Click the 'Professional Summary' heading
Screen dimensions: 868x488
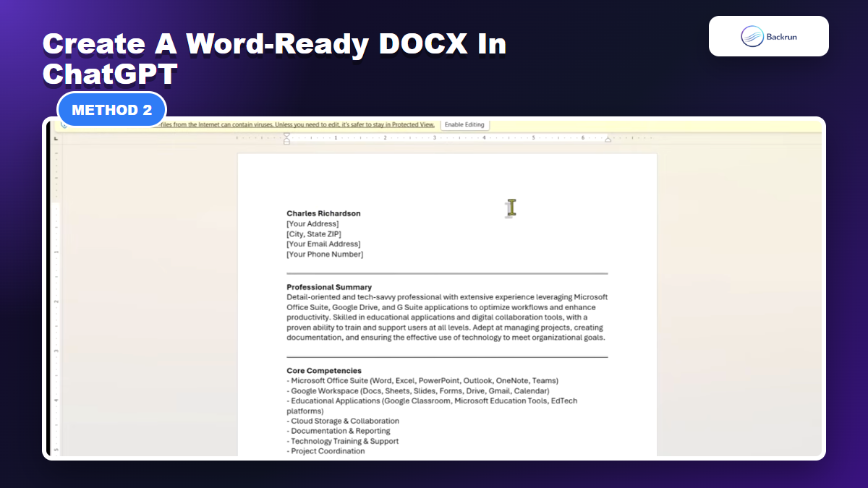(329, 287)
